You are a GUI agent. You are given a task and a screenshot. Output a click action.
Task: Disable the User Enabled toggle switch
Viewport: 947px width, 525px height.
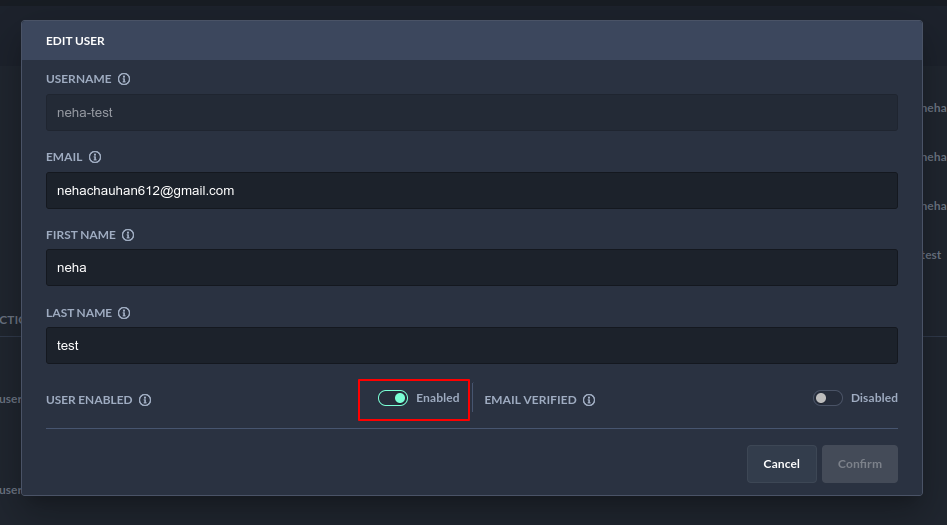click(x=393, y=398)
